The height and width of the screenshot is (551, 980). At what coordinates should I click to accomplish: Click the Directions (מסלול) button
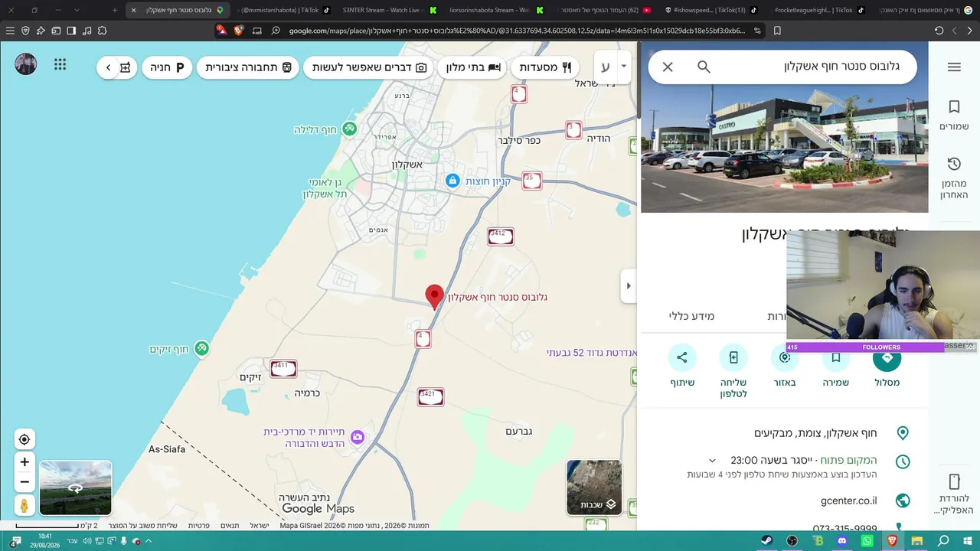(887, 367)
